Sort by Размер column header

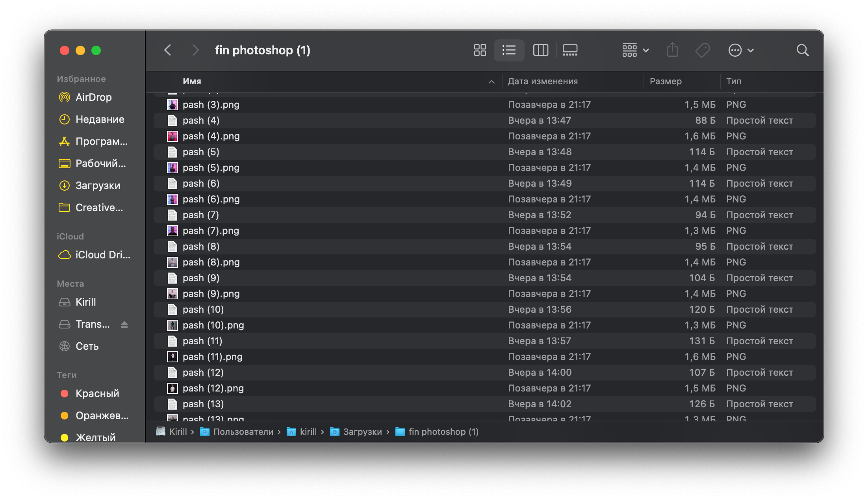coord(666,81)
